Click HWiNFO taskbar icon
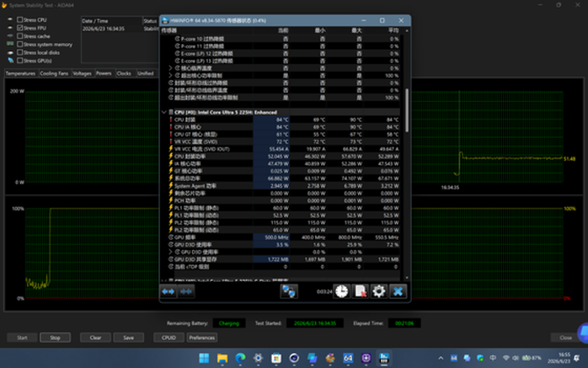 [384, 358]
